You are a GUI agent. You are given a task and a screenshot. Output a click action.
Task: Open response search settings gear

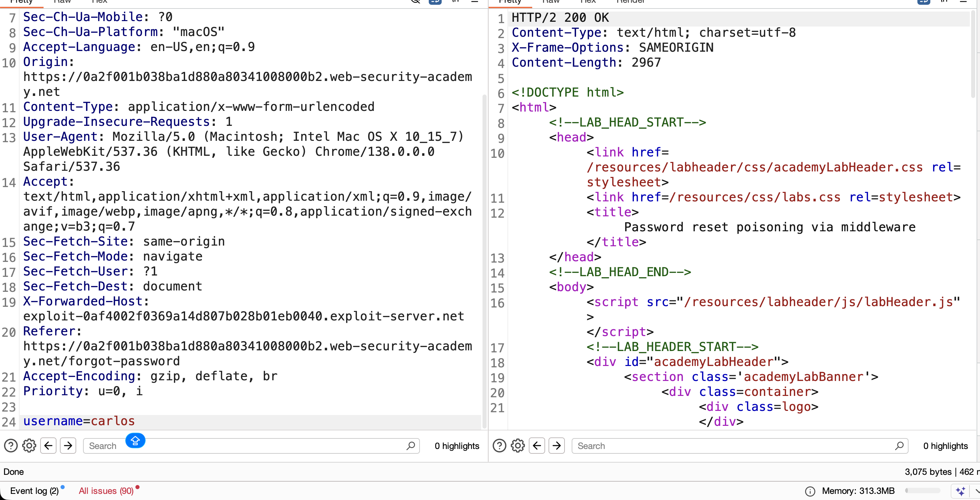click(518, 446)
